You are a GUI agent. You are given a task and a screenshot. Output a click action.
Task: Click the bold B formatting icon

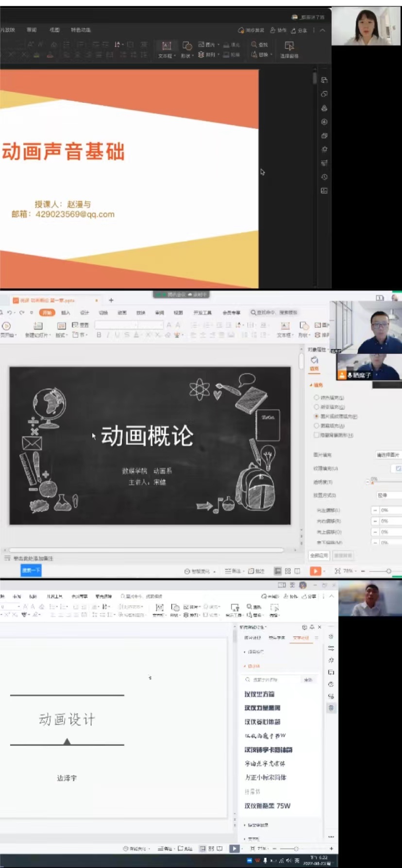pos(99,335)
